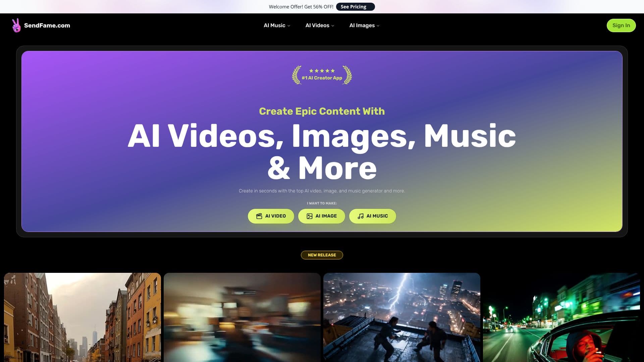Expand the AI Images dropdown chevron
Viewport: 644px width, 362px height.
378,26
